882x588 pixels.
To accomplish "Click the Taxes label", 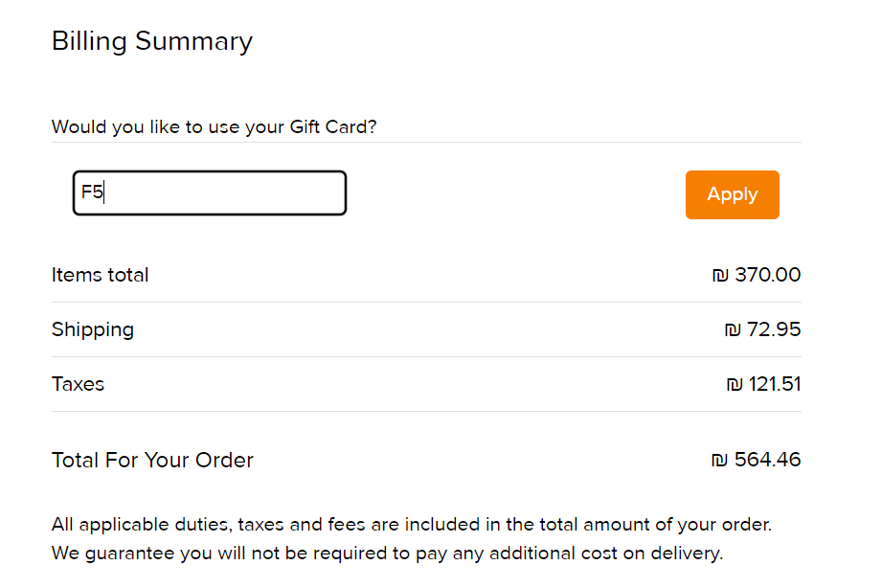I will 78,384.
